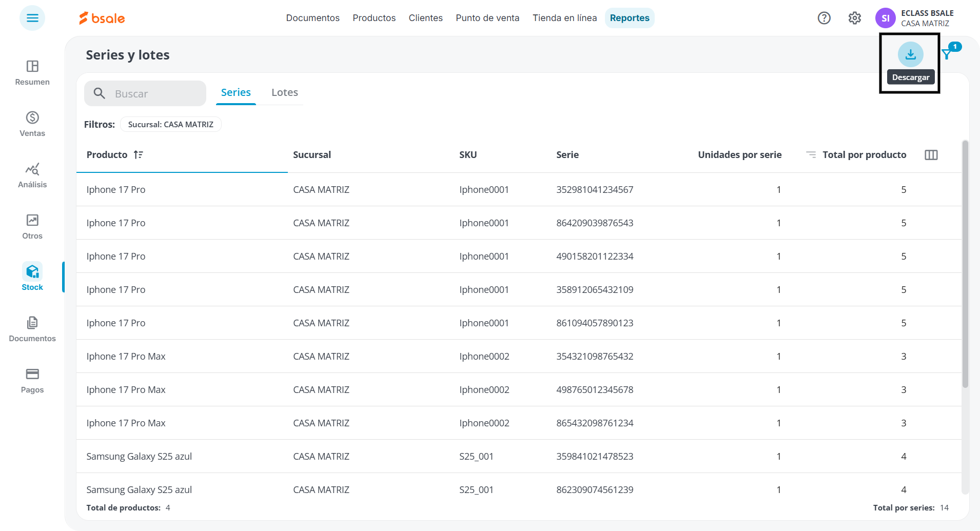
Task: Open the Pagos sidebar section
Action: pyautogui.click(x=32, y=380)
